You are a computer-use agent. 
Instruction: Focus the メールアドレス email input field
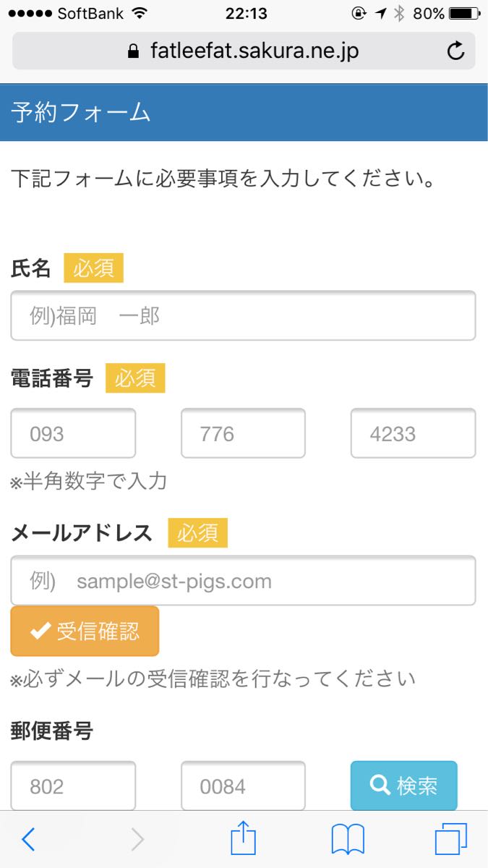click(x=243, y=581)
